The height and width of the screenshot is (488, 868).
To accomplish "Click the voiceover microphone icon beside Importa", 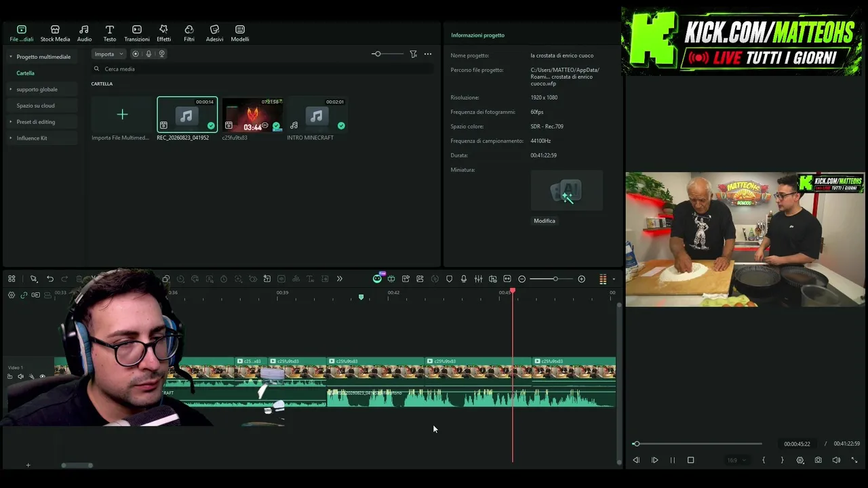I will (x=149, y=54).
